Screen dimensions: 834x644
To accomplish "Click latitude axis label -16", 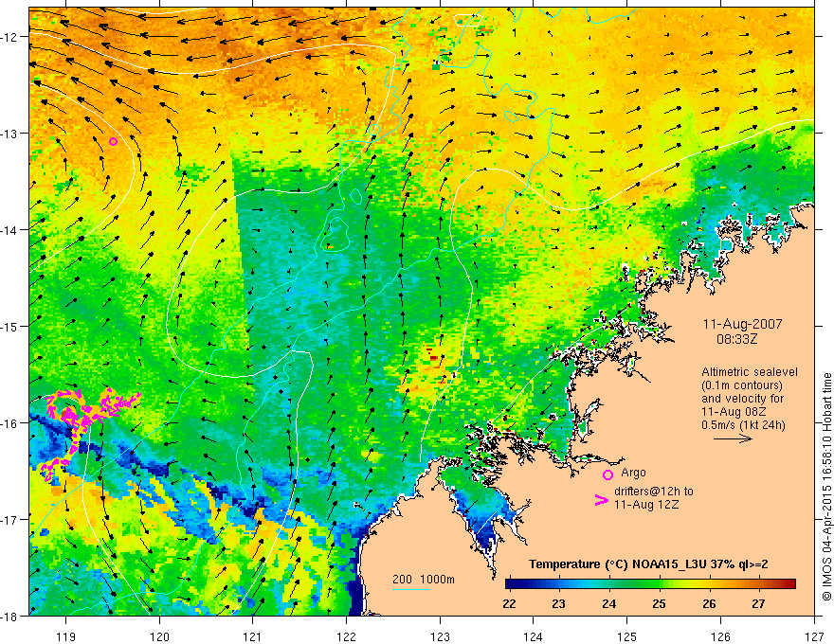I will [9, 423].
